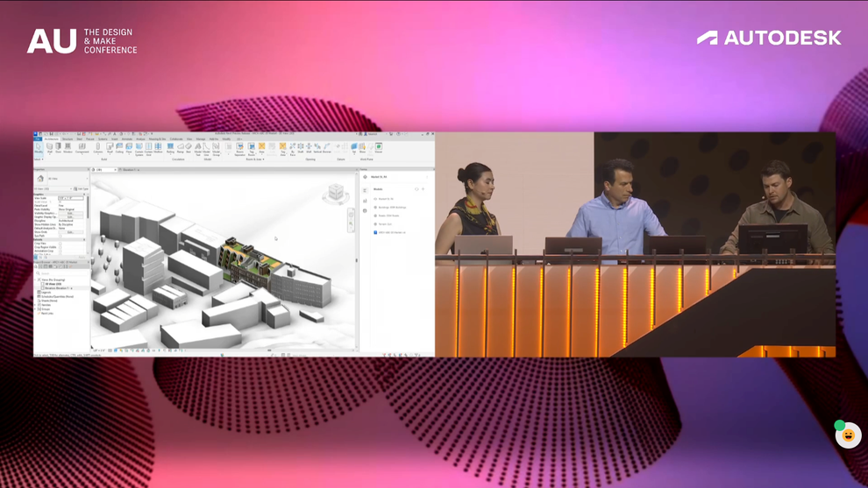Switch to the Insert ribbon tab
This screenshot has height=488, width=868.
(x=115, y=139)
